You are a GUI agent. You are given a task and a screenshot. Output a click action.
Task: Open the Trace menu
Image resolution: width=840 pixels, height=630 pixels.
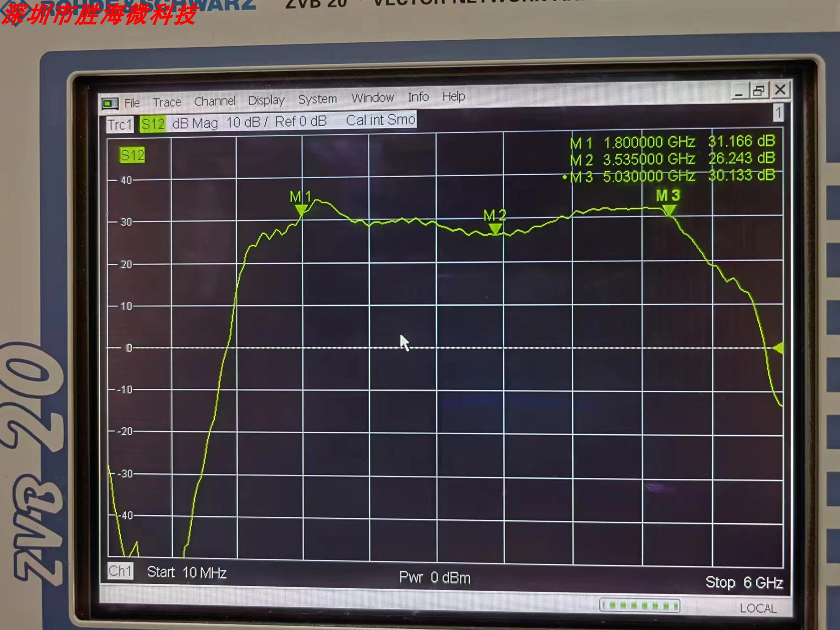167,102
